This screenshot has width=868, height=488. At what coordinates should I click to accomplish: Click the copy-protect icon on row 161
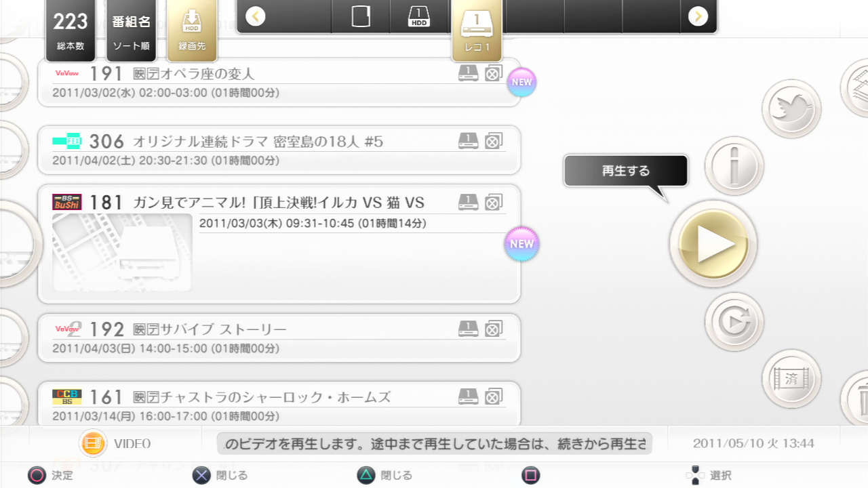tap(494, 396)
